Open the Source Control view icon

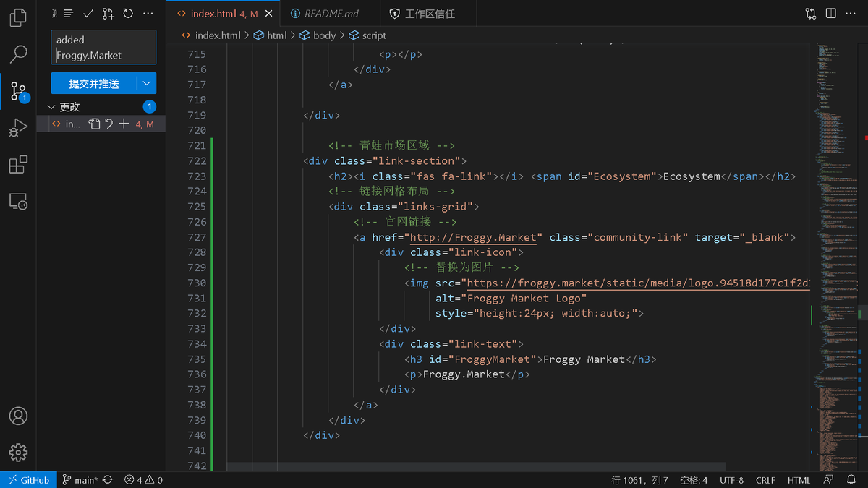(x=18, y=91)
